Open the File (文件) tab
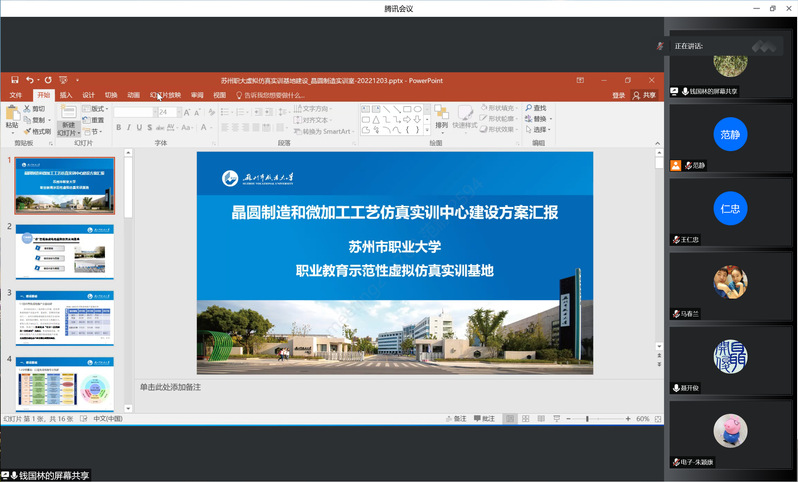 [x=16, y=95]
